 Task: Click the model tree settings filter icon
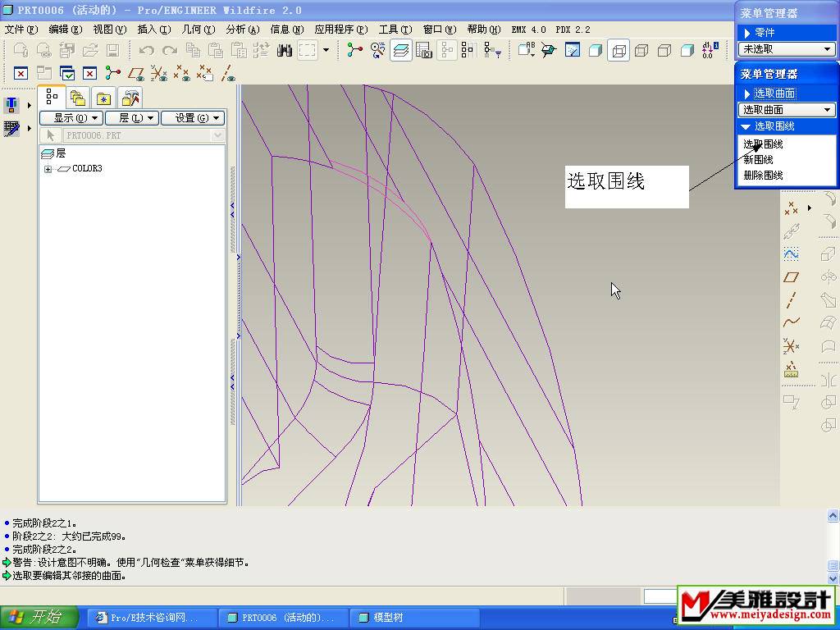click(492, 51)
